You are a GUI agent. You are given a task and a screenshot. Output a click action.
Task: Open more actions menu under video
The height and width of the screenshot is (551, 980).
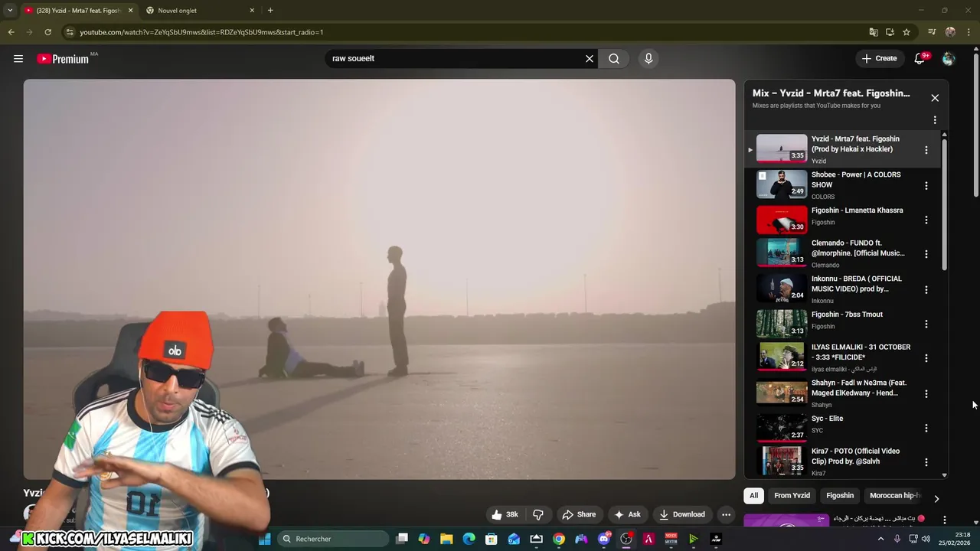(x=726, y=514)
